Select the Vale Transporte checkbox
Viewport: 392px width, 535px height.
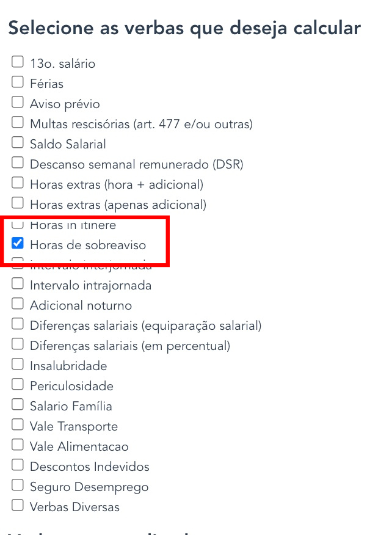point(18,424)
